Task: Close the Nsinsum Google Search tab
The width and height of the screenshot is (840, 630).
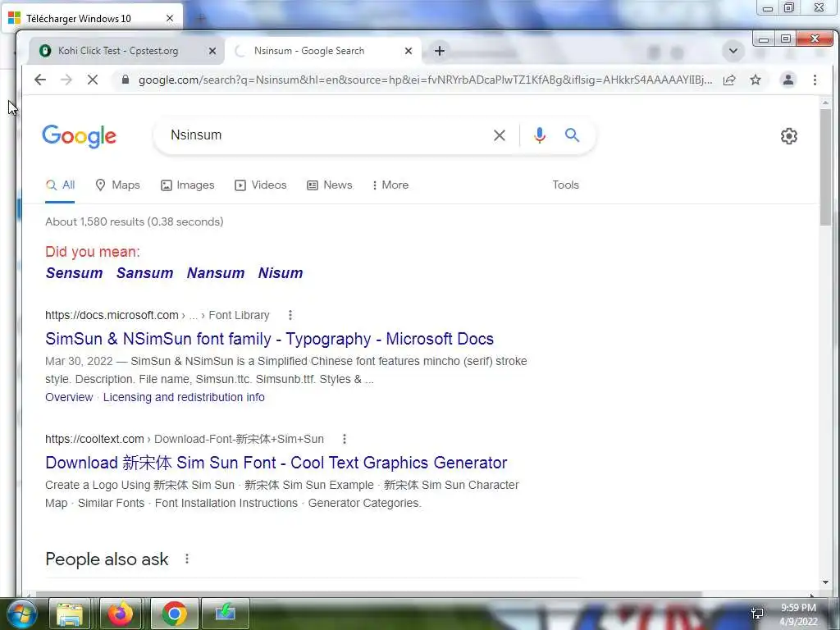Action: coord(409,51)
